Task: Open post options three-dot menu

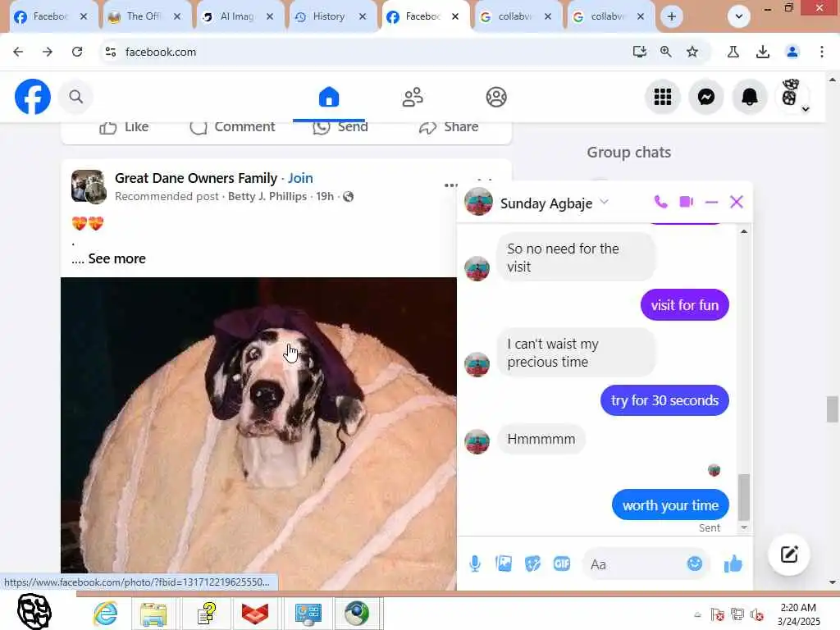Action: (450, 185)
